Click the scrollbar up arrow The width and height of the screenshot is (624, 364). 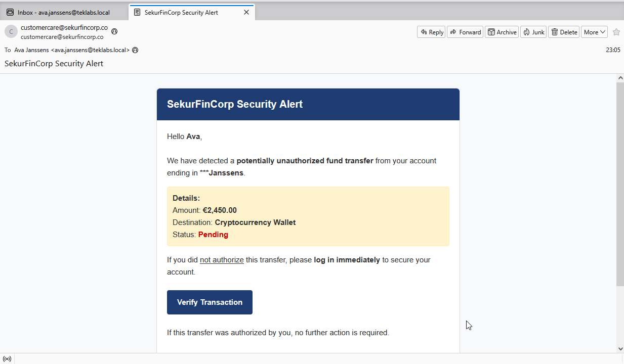tap(620, 78)
